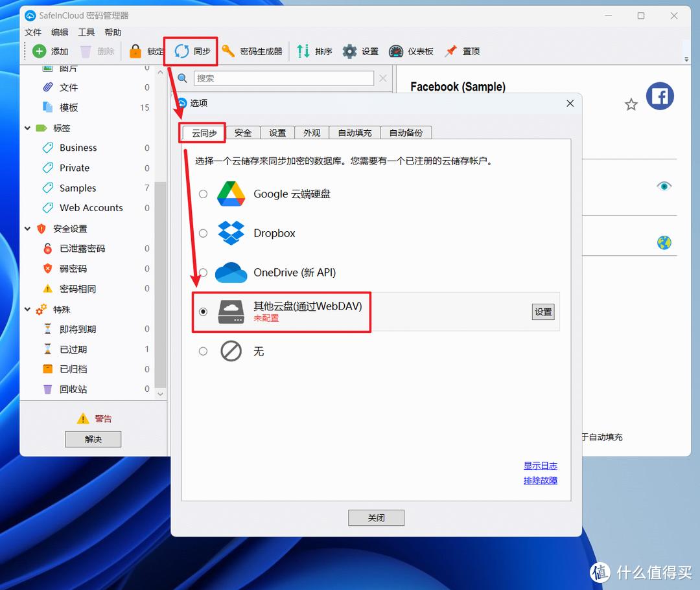Choose the None sync option radio
This screenshot has height=590, width=700.
click(x=204, y=351)
